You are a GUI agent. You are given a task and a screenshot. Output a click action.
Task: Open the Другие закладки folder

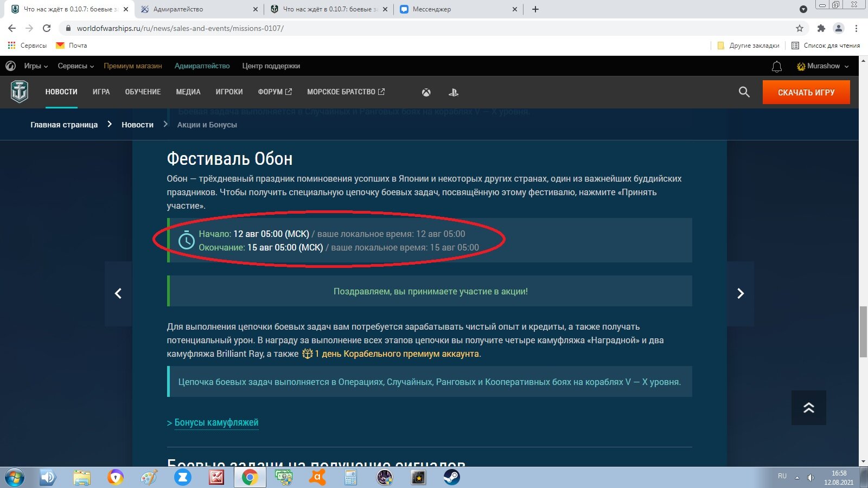tap(748, 46)
